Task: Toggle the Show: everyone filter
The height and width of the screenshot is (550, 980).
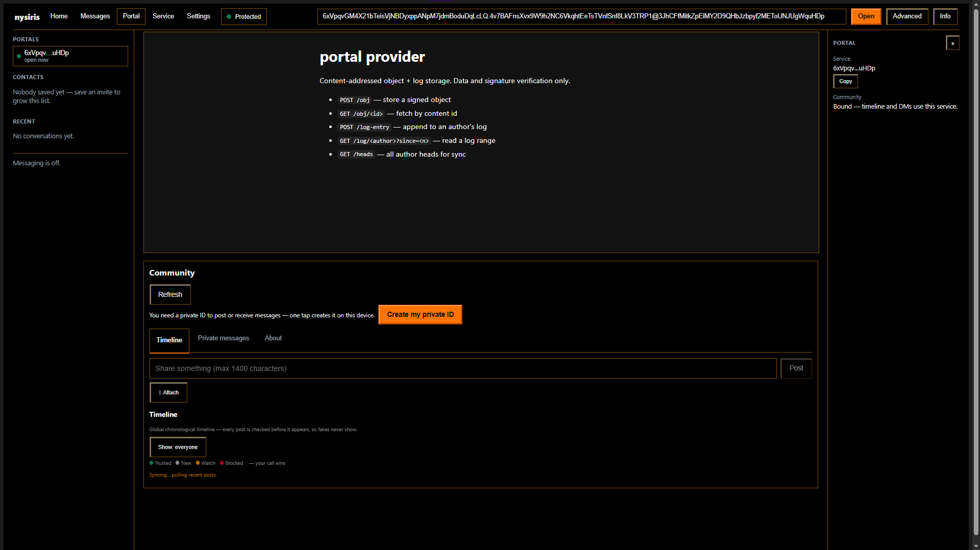Action: click(x=178, y=447)
